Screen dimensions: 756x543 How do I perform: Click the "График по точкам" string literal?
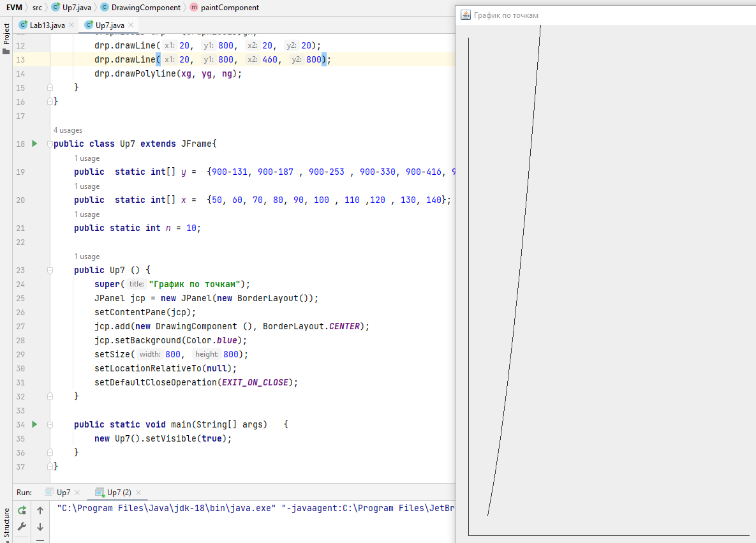tap(195, 284)
